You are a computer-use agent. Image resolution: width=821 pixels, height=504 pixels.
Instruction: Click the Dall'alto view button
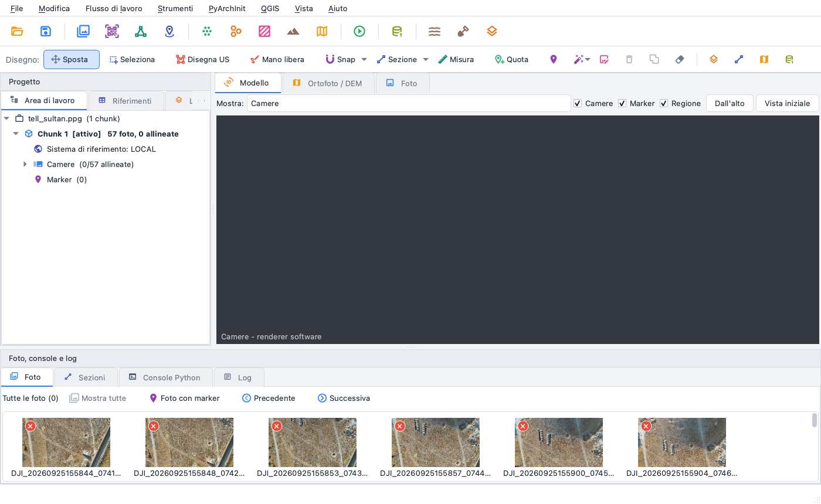[730, 103]
